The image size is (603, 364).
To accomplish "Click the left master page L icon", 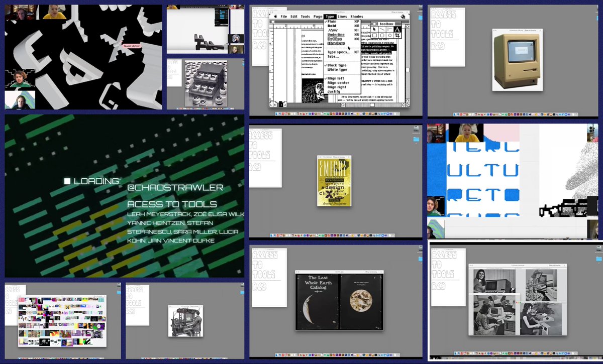I will 271,105.
